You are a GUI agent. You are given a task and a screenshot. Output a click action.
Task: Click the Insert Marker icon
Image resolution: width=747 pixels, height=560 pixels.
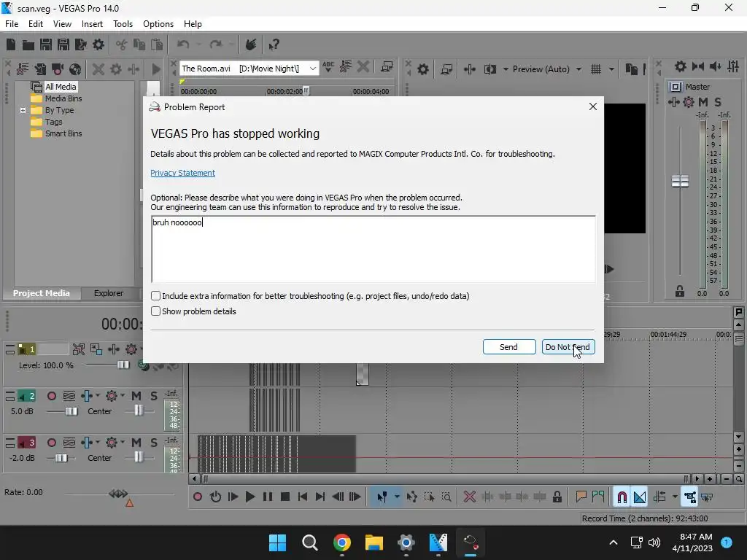581,497
